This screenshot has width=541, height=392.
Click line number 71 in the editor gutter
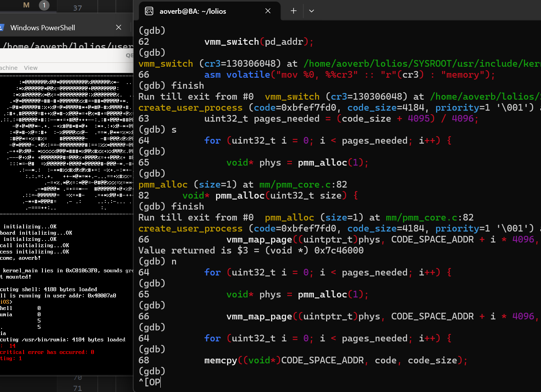coord(77,388)
